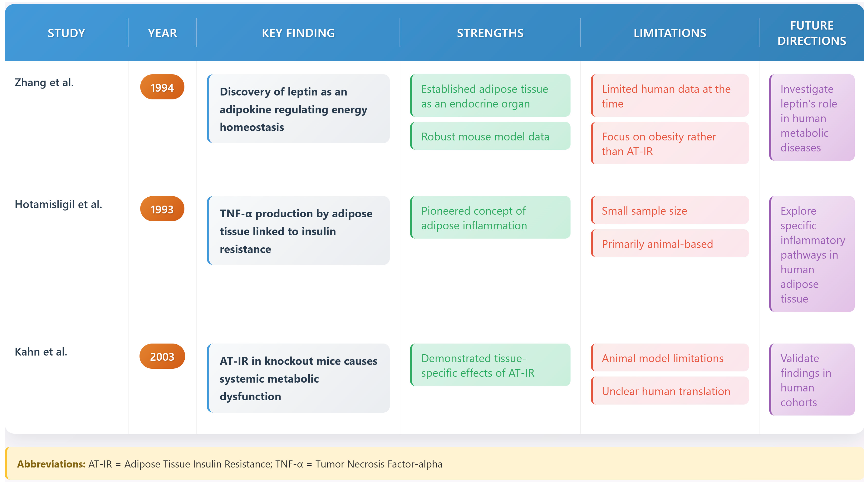This screenshot has height=486, width=868.
Task: Click the Hotamisligil et al. study name
Action: click(58, 204)
